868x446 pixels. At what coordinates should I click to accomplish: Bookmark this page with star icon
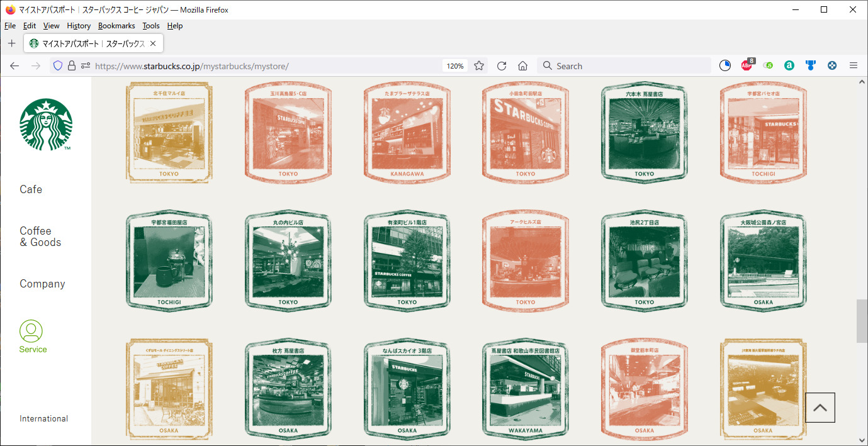pyautogui.click(x=479, y=66)
